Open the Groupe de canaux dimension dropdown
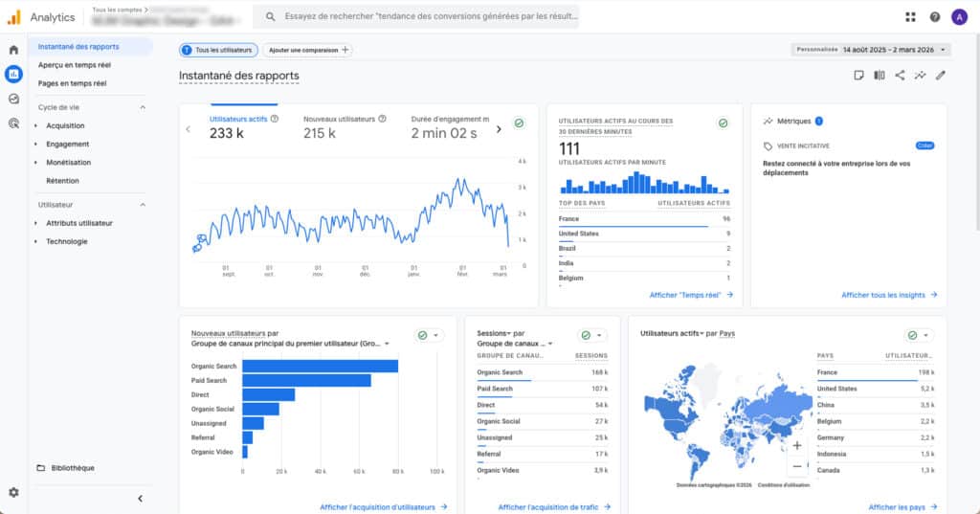The height and width of the screenshot is (514, 980). tap(515, 344)
